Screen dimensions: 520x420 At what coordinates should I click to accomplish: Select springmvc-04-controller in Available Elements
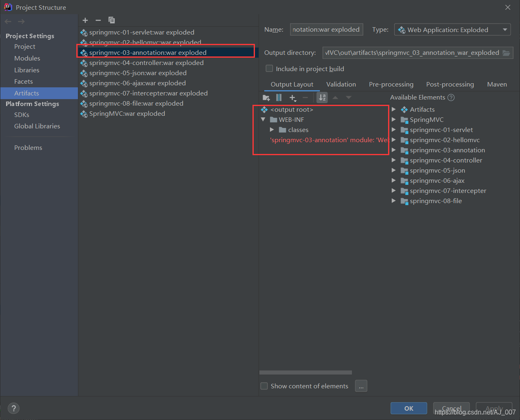pyautogui.click(x=446, y=160)
